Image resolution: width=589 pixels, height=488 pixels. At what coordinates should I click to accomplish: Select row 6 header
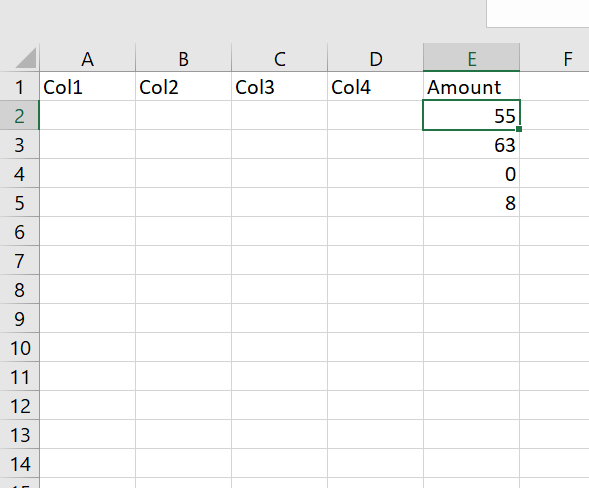point(20,231)
